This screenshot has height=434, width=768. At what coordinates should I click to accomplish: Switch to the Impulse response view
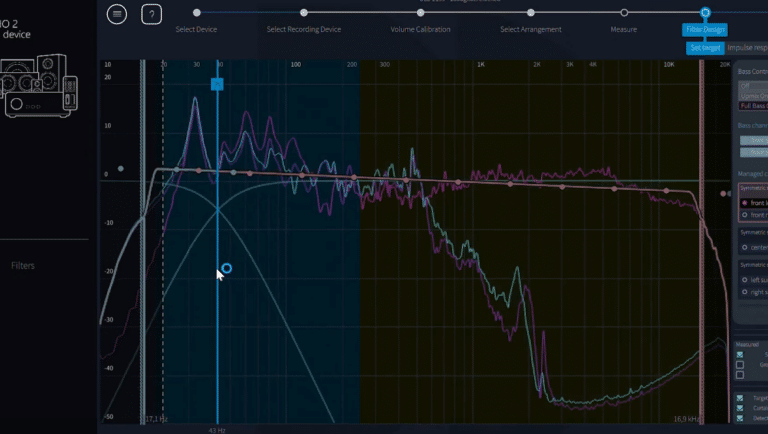coord(747,48)
